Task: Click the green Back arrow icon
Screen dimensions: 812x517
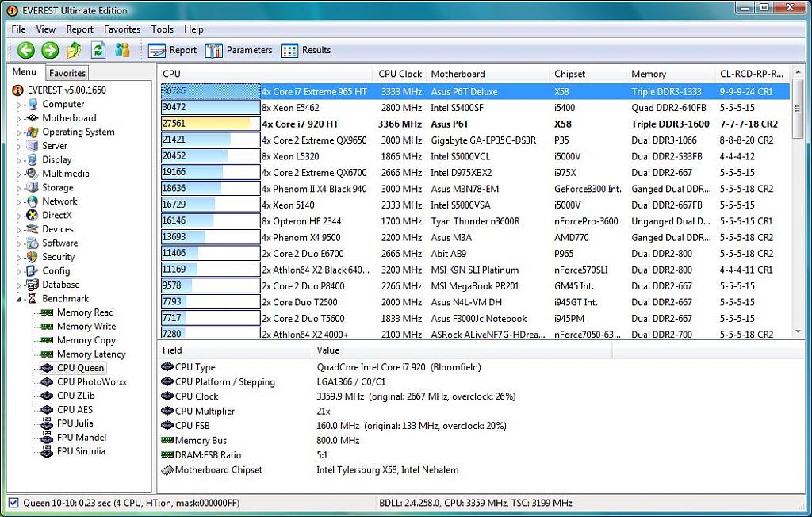Action: coord(26,50)
